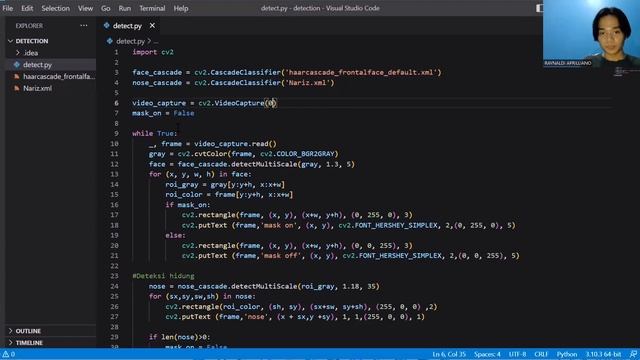
Task: Click breadcrumb Python file icon
Action: pyautogui.click(x=110, y=41)
